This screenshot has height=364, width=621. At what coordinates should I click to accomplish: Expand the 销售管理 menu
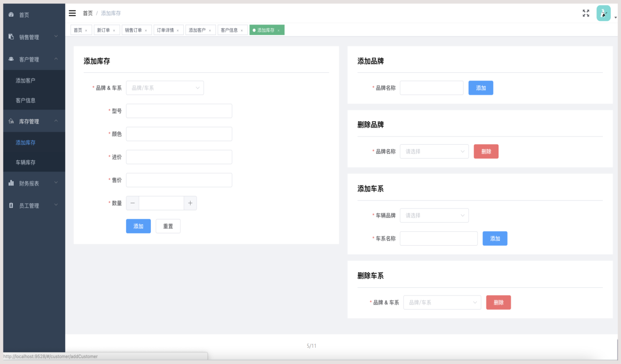coord(56,36)
